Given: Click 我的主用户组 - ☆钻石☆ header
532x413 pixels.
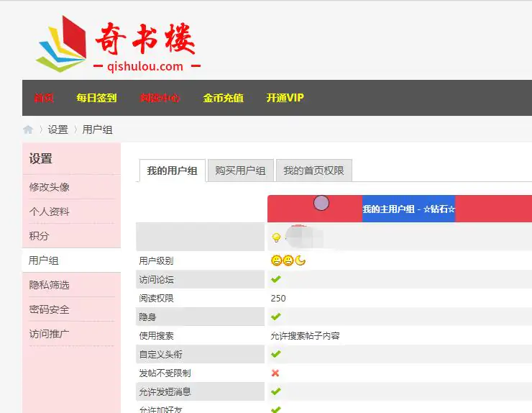Looking at the screenshot, I should (408, 209).
